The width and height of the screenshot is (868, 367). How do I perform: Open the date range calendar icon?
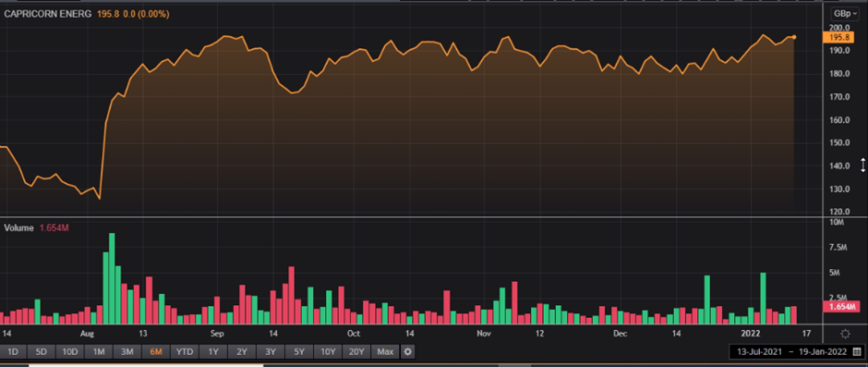click(x=857, y=351)
